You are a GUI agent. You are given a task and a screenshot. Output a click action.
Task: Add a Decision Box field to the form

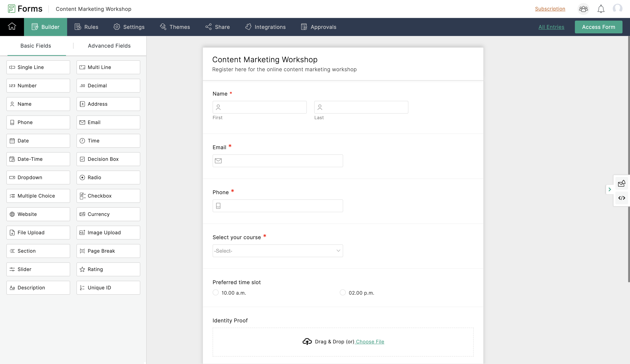coord(108,159)
